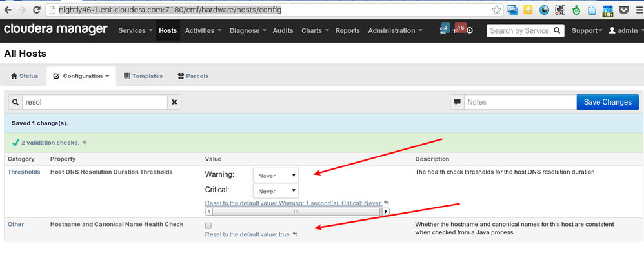644x262 pixels.
Task: Open the Other category link
Action: point(16,224)
